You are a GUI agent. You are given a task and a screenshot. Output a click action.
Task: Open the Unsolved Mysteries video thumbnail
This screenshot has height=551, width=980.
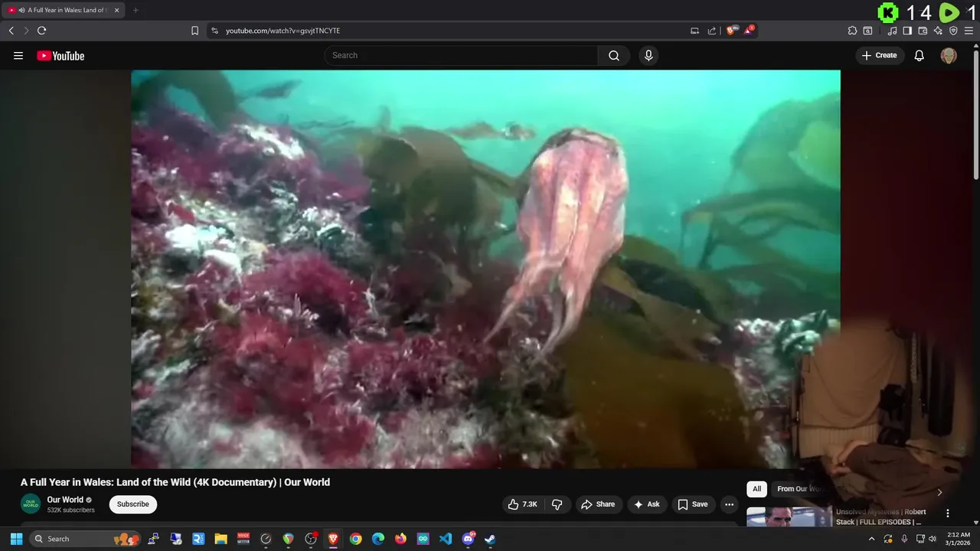pos(789,517)
